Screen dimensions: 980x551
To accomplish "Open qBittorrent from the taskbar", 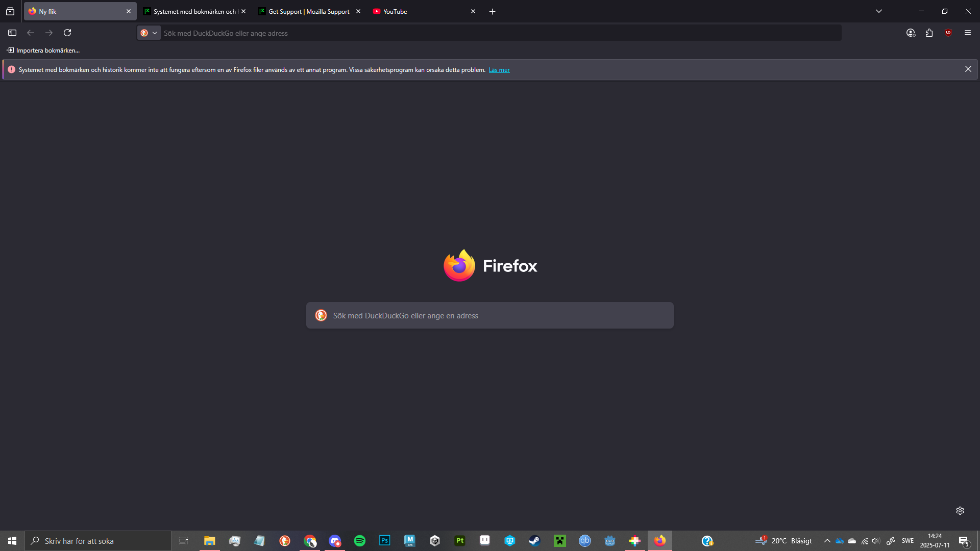I will 585,541.
